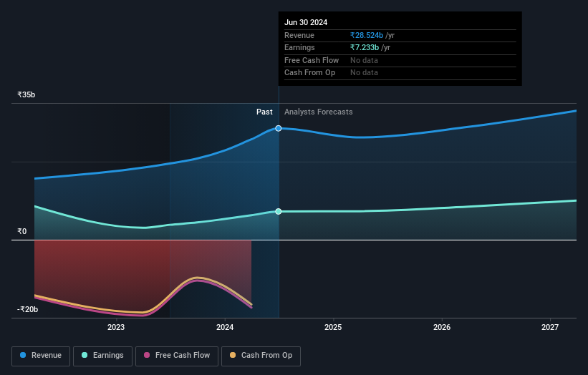Click the Analysts Forecasts label

tap(319, 112)
